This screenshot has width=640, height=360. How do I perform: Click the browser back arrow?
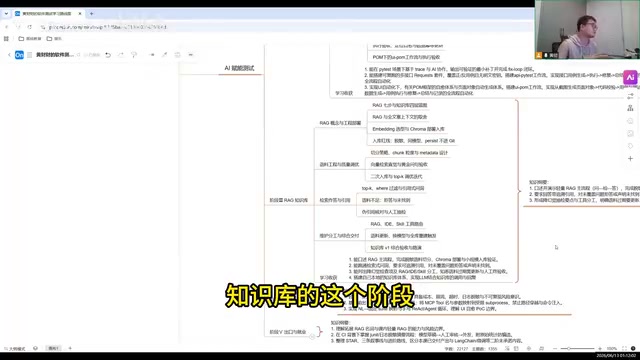[7, 27]
